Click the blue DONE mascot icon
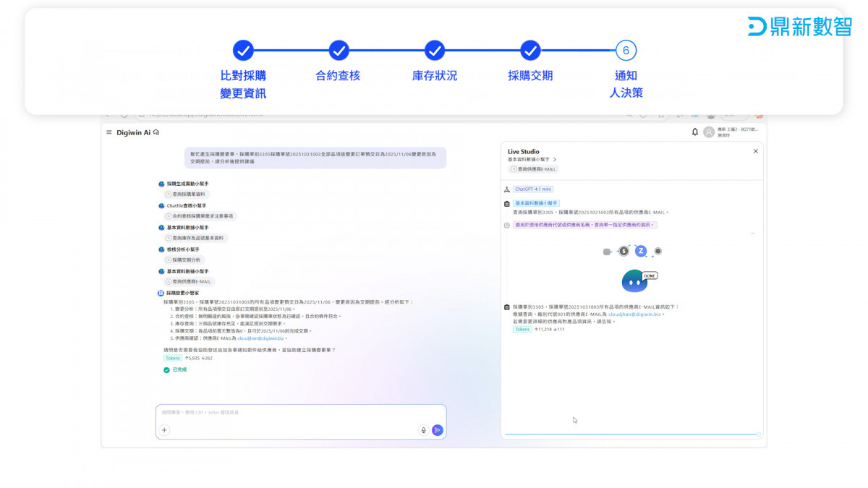This screenshot has height=488, width=868. [634, 281]
